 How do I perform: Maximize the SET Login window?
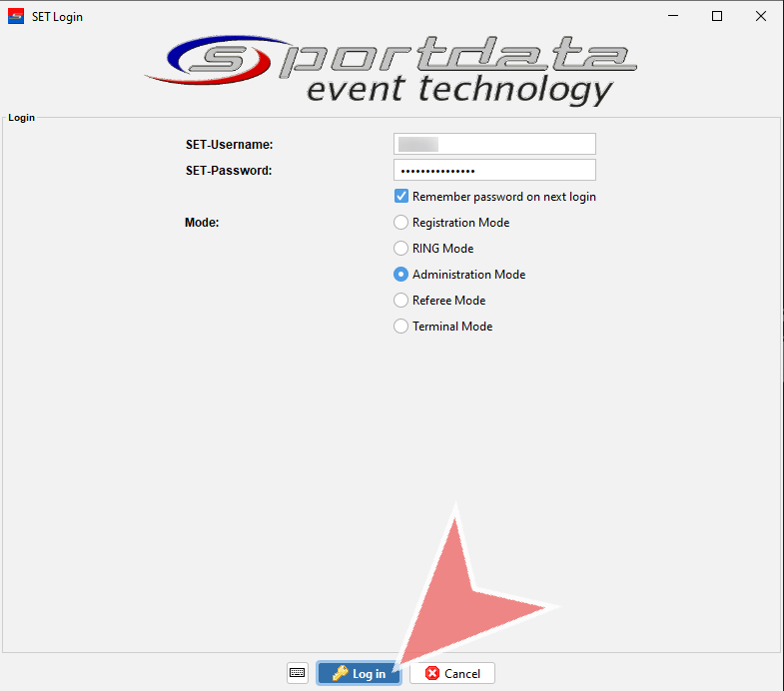pyautogui.click(x=716, y=17)
